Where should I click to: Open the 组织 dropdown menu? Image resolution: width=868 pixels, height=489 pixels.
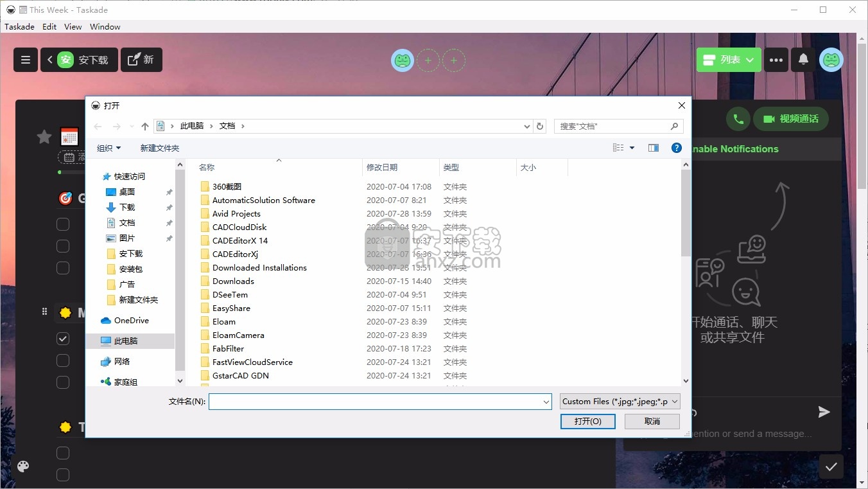[108, 148]
